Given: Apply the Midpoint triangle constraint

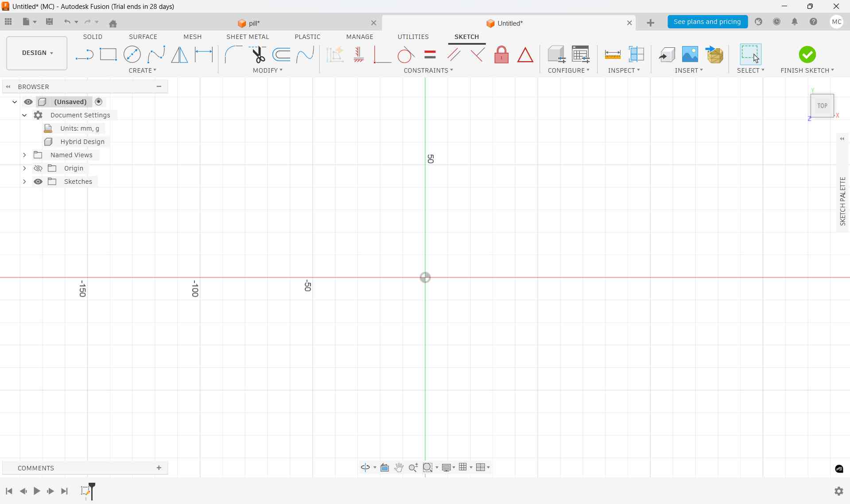Looking at the screenshot, I should coord(525,54).
